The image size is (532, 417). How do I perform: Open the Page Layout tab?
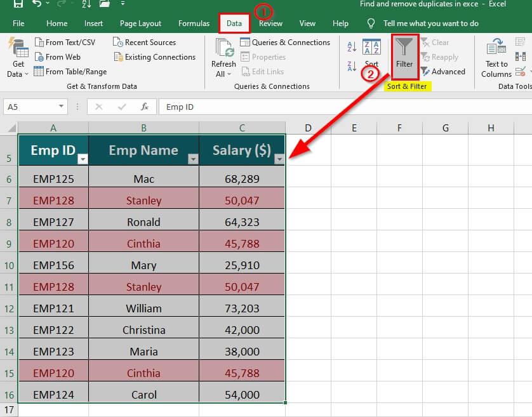[140, 23]
